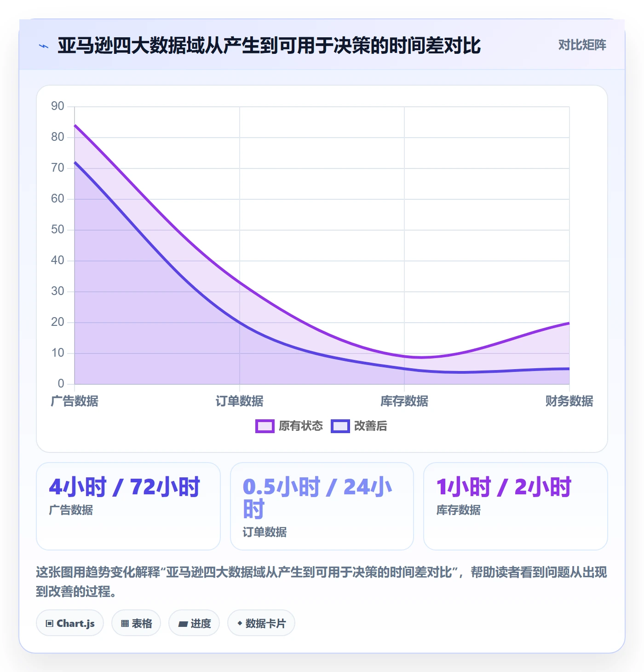Select the 表格 tag chip
The height and width of the screenshot is (672, 644).
point(136,623)
